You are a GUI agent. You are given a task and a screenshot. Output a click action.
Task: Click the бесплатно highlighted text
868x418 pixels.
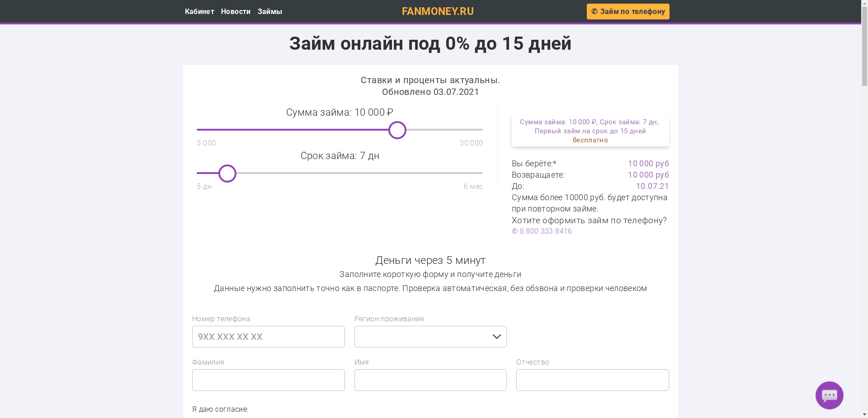pyautogui.click(x=590, y=140)
